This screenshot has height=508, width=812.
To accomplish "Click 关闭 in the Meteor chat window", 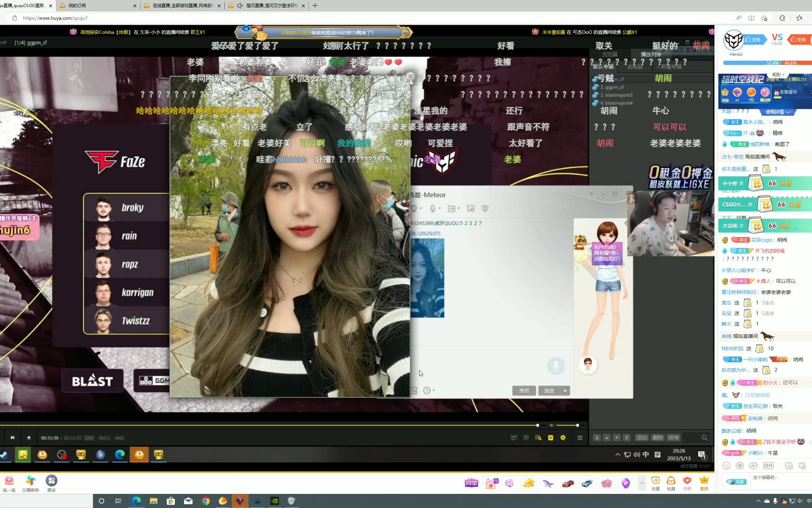I will pyautogui.click(x=524, y=390).
